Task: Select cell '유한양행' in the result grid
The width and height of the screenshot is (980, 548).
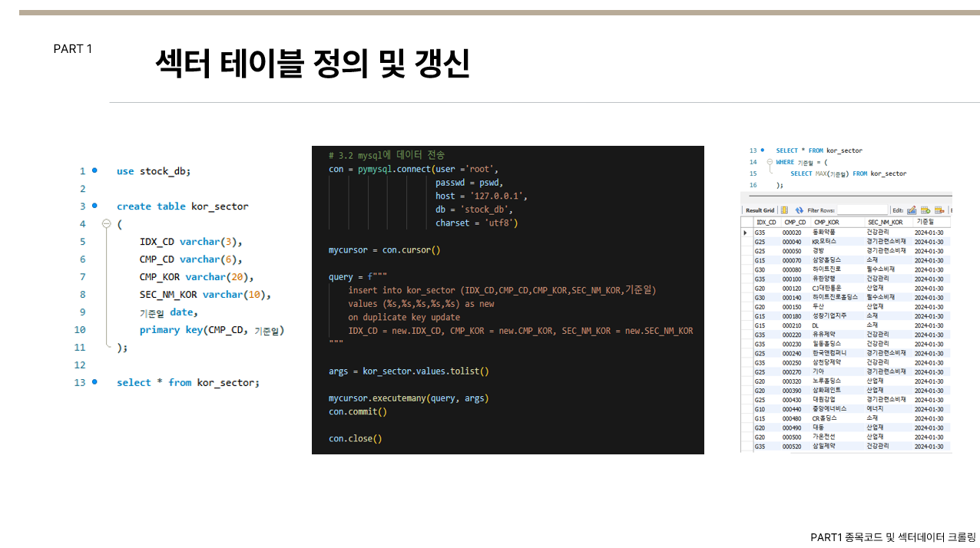Action: 824,279
